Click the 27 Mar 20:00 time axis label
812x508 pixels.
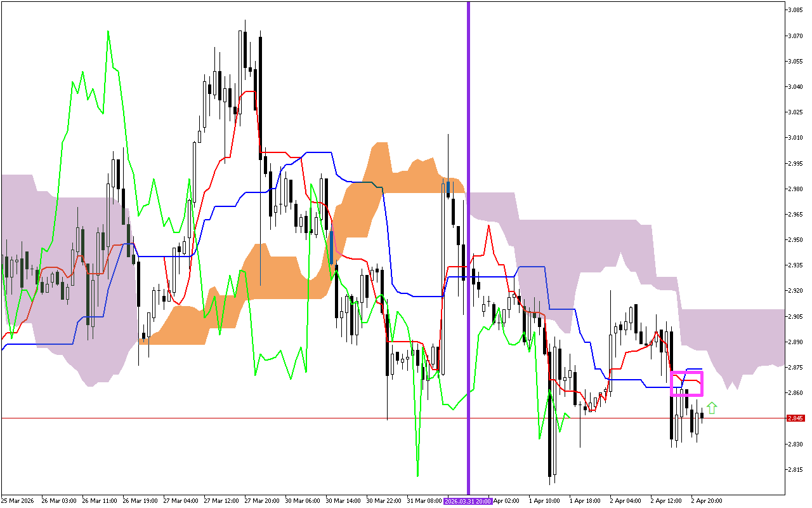point(261,501)
